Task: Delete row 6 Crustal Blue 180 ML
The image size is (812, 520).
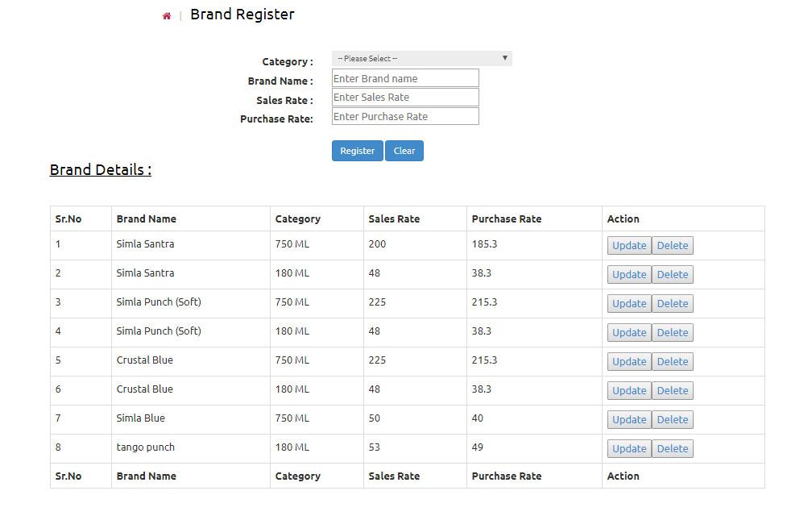Action: coord(672,391)
